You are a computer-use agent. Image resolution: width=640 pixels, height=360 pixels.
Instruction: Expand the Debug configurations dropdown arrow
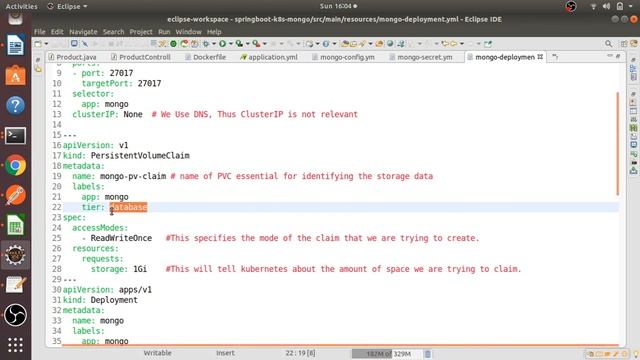(x=214, y=44)
